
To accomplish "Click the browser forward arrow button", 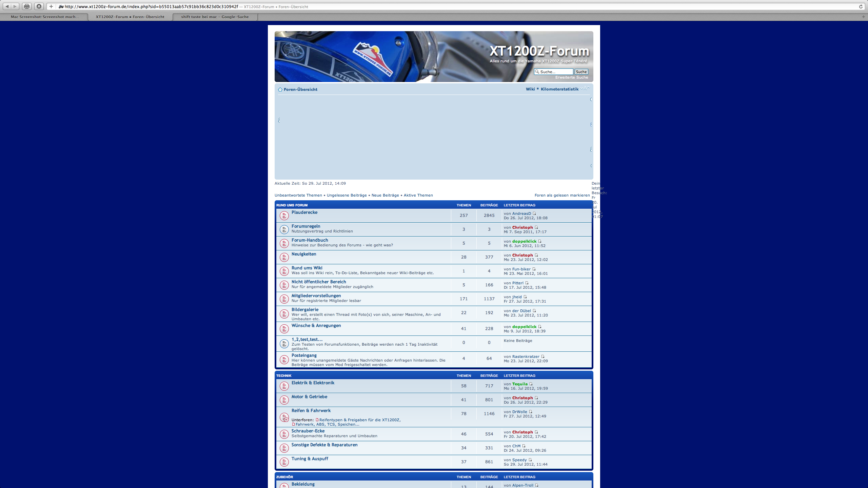I will 15,6.
